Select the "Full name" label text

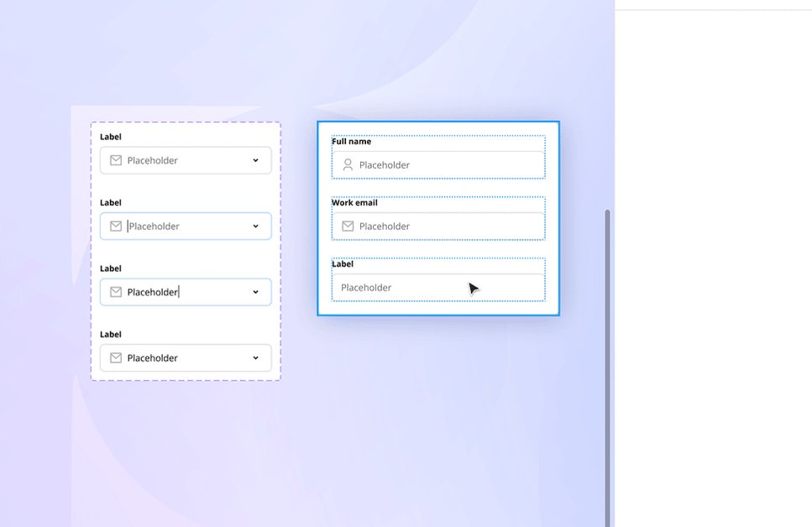(351, 141)
